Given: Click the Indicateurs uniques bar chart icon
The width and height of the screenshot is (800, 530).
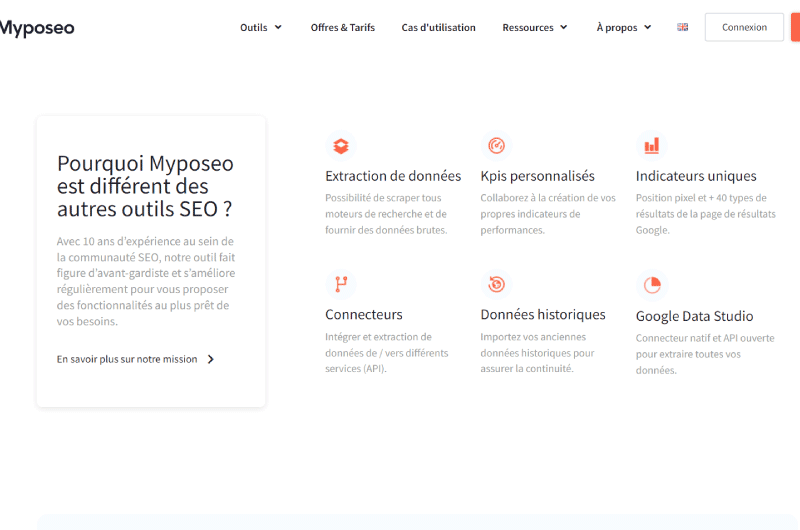Looking at the screenshot, I should point(652,146).
